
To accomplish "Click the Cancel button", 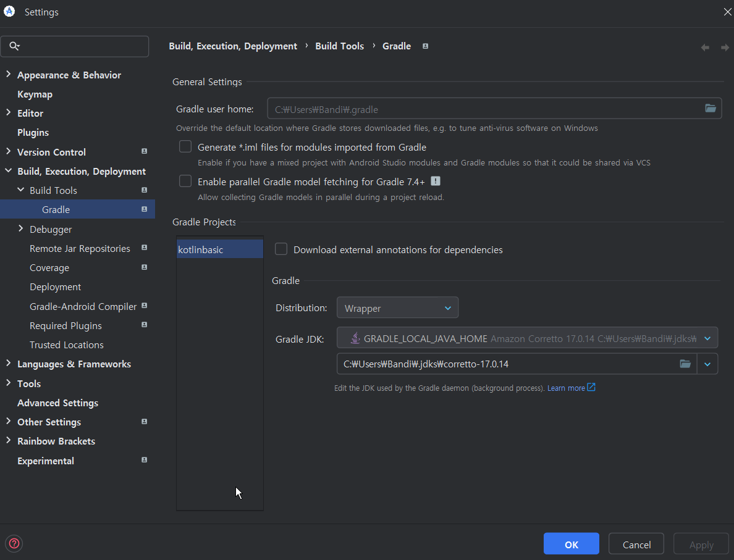I will click(x=636, y=544).
